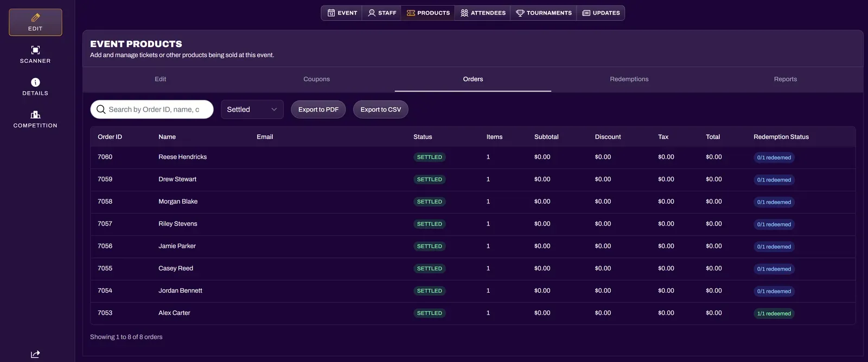868x362 pixels.
Task: Click SETTLED badge for Casey Reed
Action: point(430,269)
